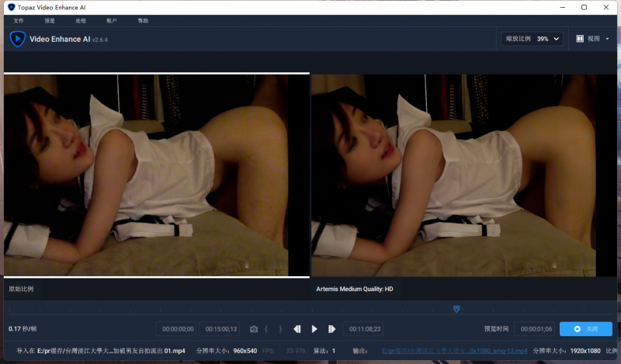Step forward one frame
The height and width of the screenshot is (364, 621).
coord(331,329)
